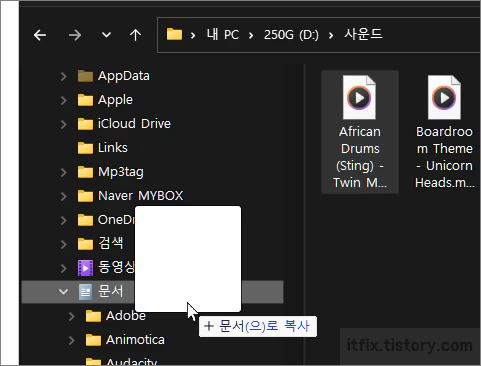Expand the Apple folder node
Screen dimensions: 481x366
point(63,100)
